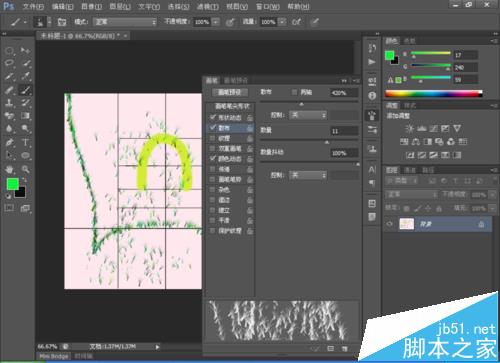Open the blend mode dropdown in the options bar

[x=125, y=22]
